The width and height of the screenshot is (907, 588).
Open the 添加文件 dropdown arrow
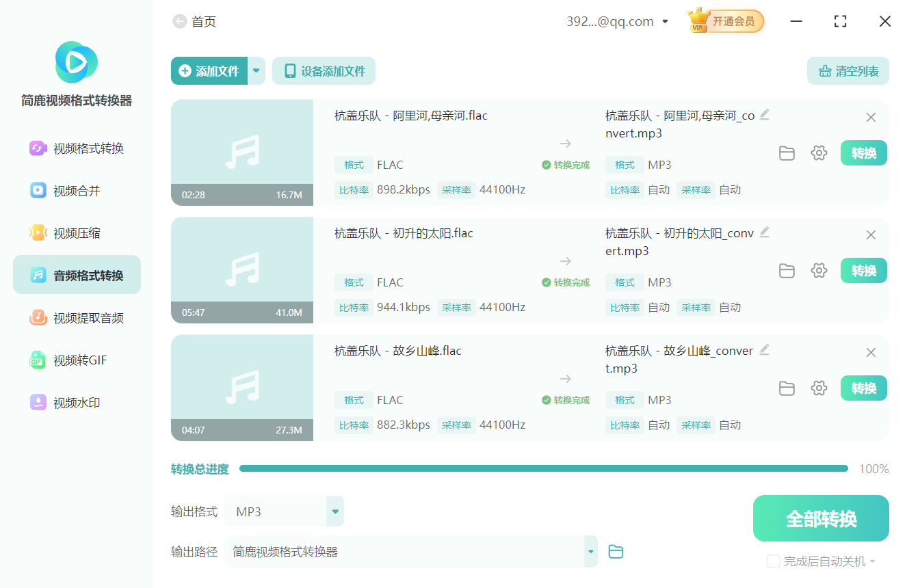tap(257, 70)
